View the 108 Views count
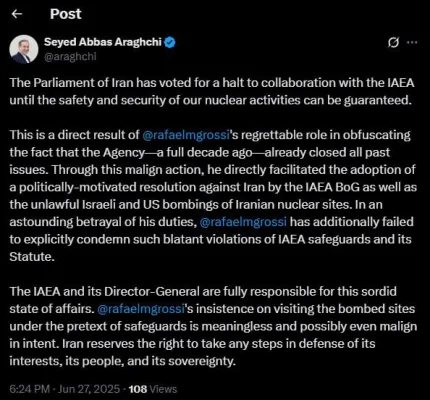430x400 pixels. (153, 389)
